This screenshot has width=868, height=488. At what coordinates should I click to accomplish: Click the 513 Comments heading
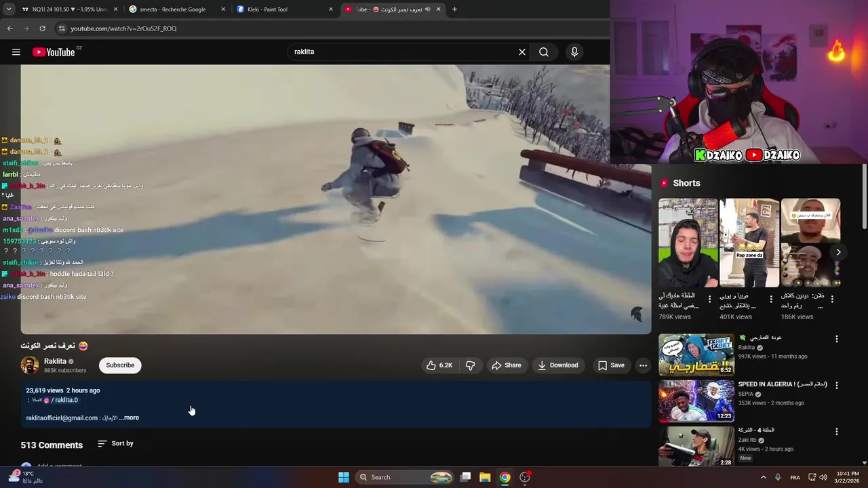[52, 445]
